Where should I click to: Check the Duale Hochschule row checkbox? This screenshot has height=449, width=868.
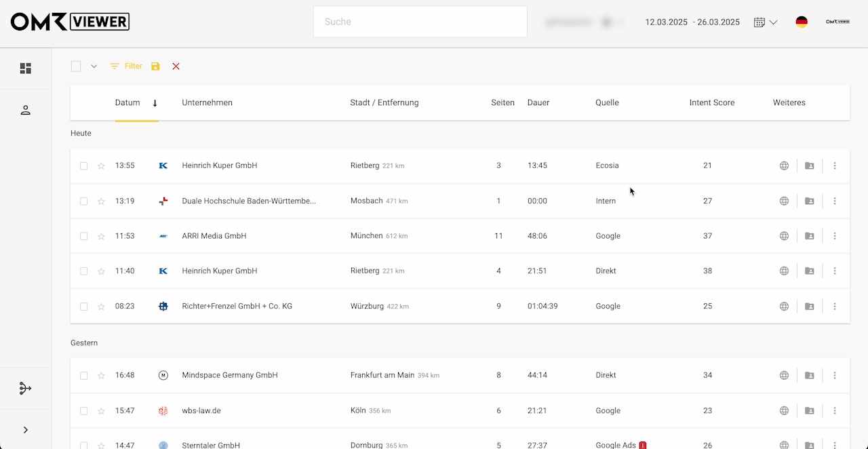point(84,201)
